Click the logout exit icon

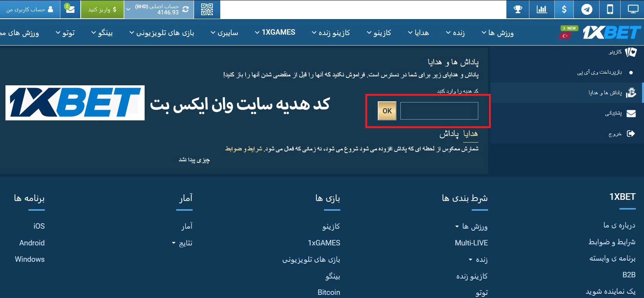(631, 134)
